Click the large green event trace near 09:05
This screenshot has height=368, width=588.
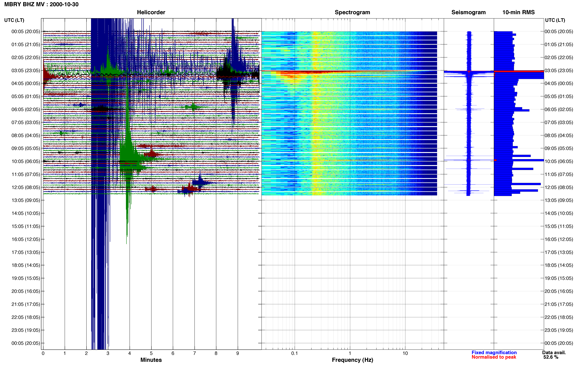pyautogui.click(x=129, y=153)
